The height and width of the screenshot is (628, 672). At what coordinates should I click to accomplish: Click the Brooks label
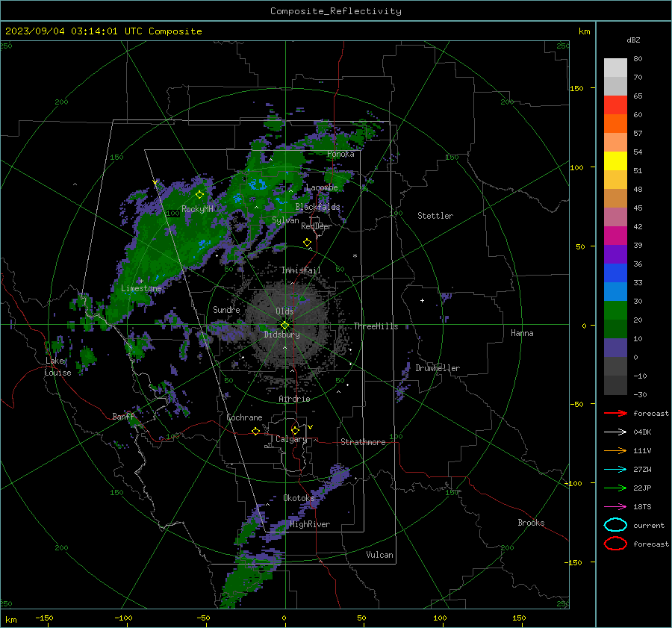point(531,523)
